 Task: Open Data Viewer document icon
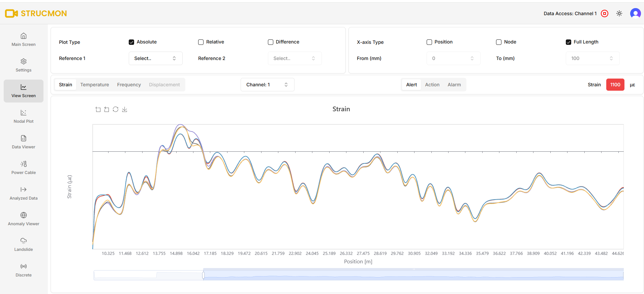pos(24,138)
